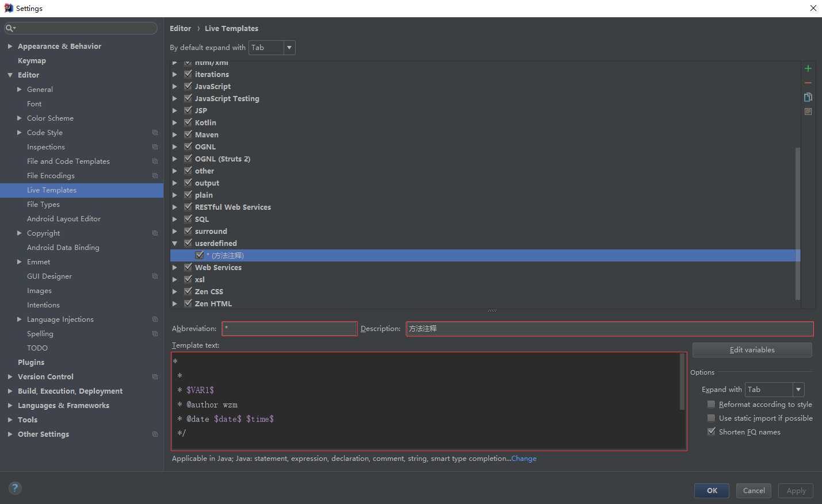Click the search magnifier icon in settings
Image resolution: width=822 pixels, height=504 pixels.
tap(10, 28)
